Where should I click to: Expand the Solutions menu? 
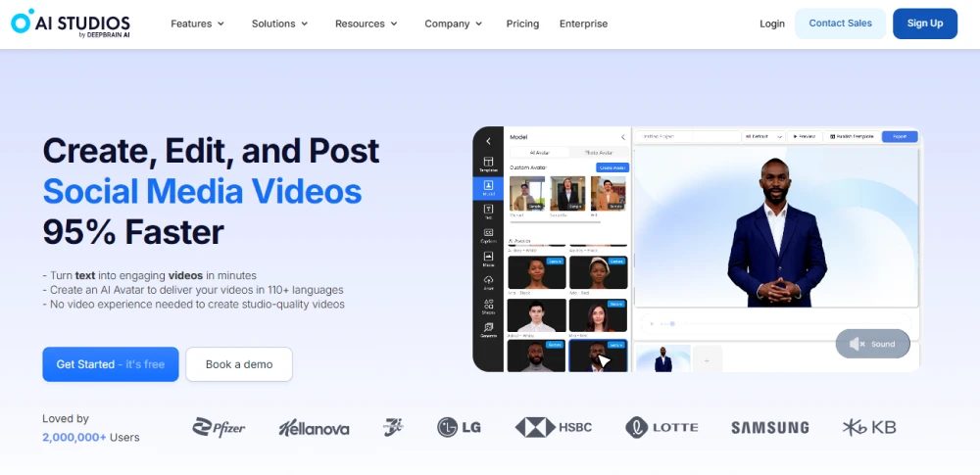pos(280,24)
